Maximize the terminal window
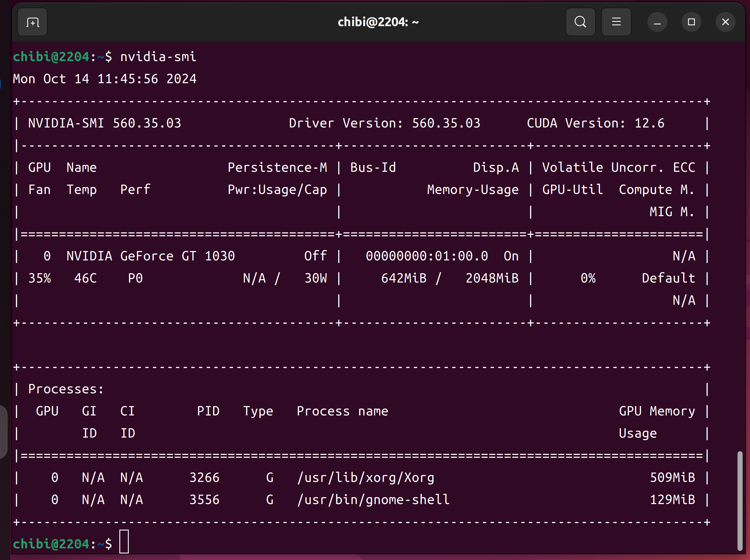Screen dimensions: 750x560 (x=691, y=22)
